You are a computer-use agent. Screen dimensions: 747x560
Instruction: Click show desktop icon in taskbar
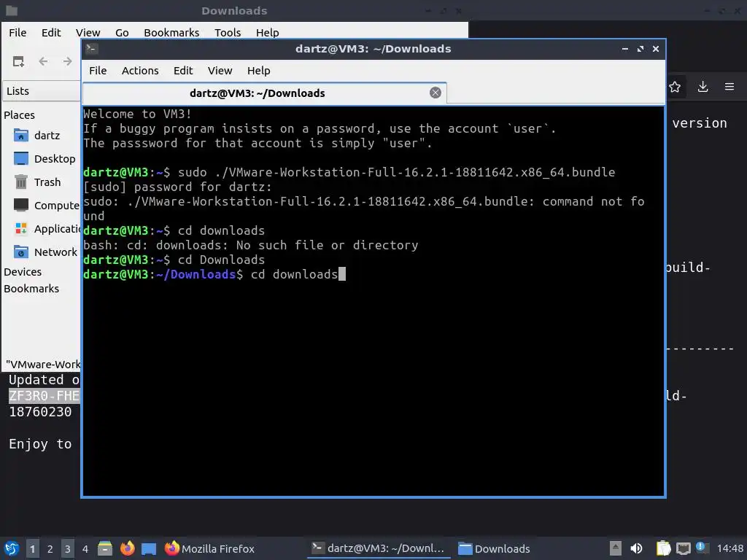(x=149, y=548)
